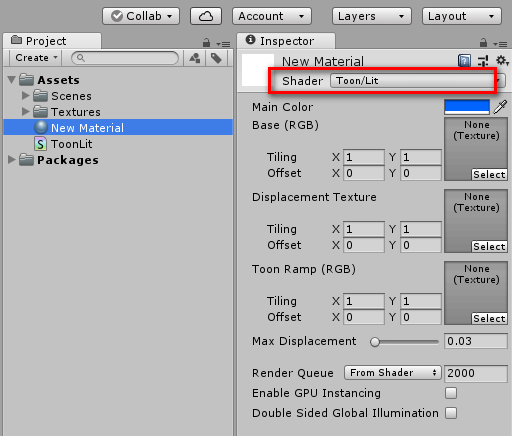Click Toon Ramp Offset X field
The width and height of the screenshot is (512, 436).
364,317
